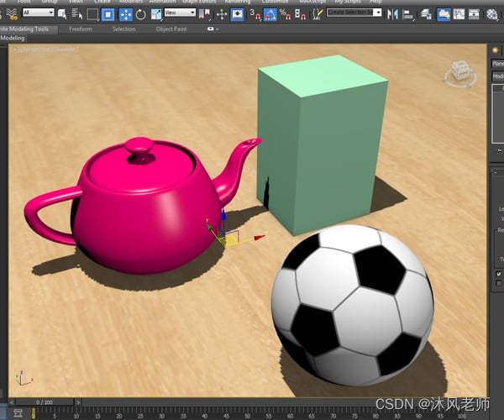Open the Curve Editor
Screen dimensions: 504x420
pyautogui.click(x=459, y=14)
